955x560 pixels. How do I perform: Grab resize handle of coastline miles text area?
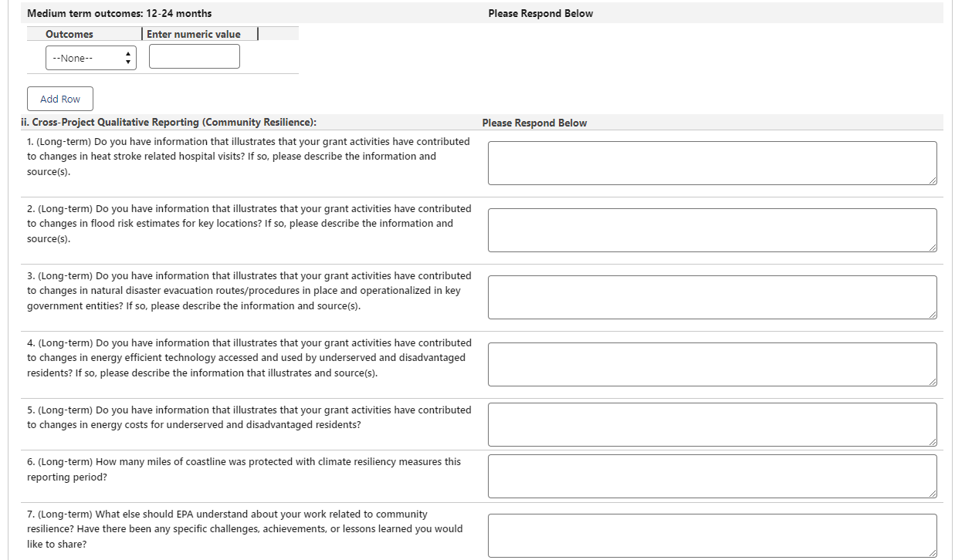coord(933,494)
